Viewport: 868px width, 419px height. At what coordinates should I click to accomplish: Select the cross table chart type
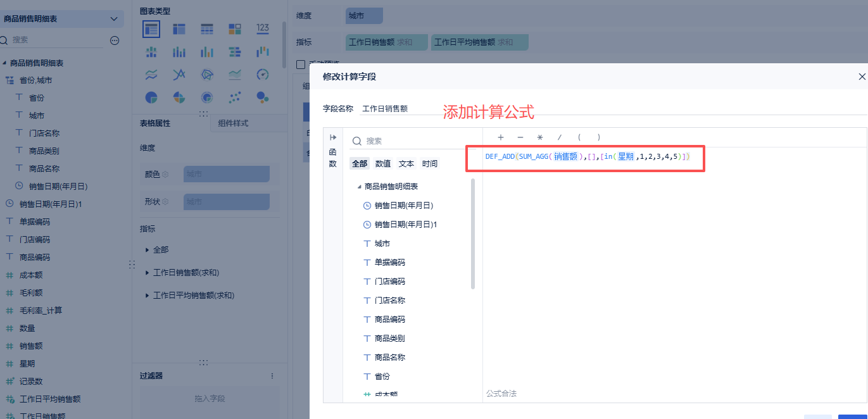click(179, 29)
